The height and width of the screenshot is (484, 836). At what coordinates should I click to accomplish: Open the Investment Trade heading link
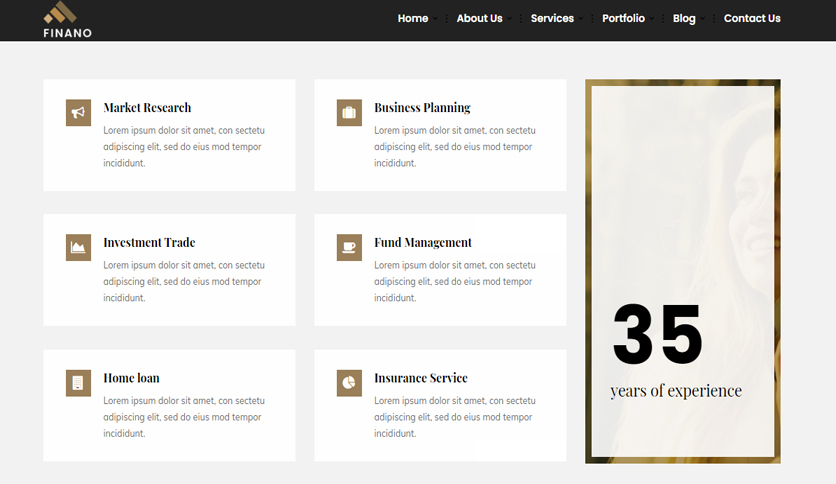[149, 243]
